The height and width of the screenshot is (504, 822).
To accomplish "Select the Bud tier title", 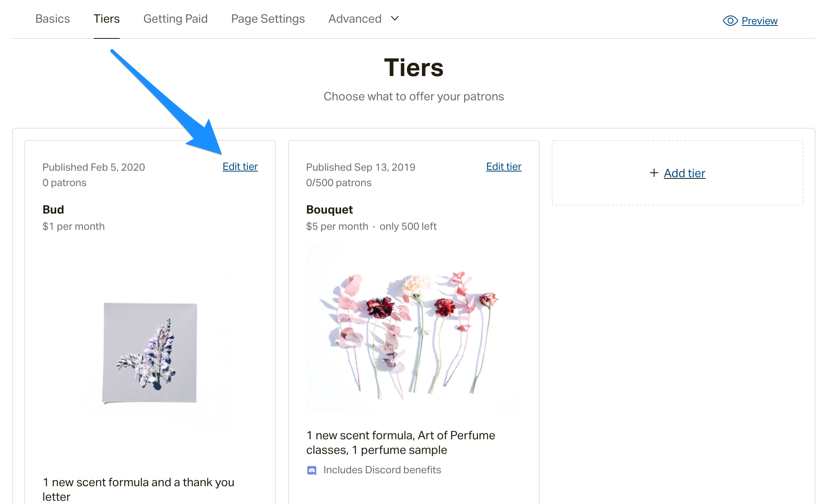I will [x=53, y=210].
